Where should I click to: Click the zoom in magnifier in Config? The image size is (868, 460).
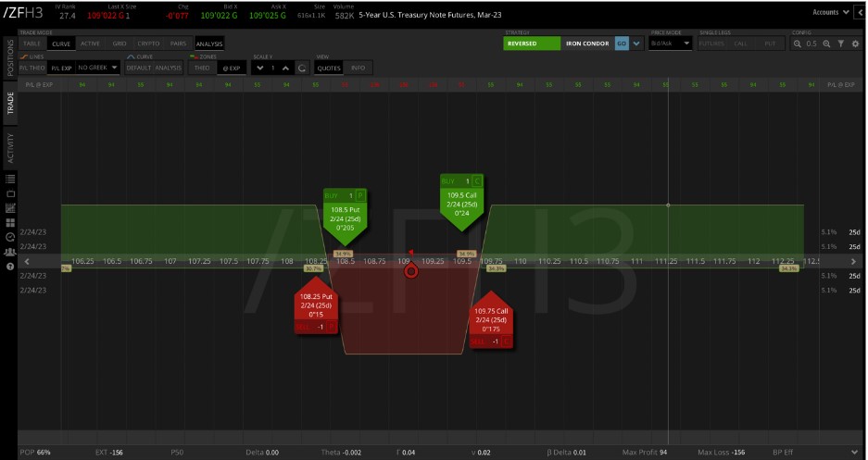[826, 44]
